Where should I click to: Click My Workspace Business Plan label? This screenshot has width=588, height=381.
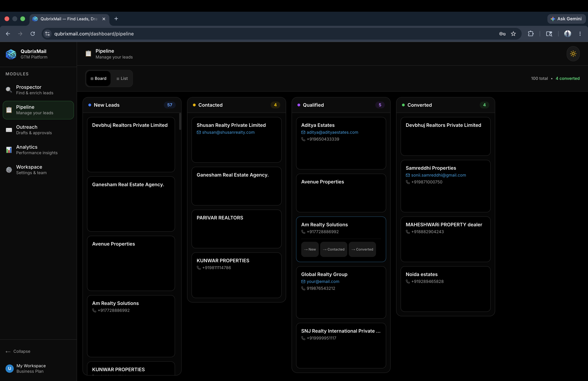[31, 368]
